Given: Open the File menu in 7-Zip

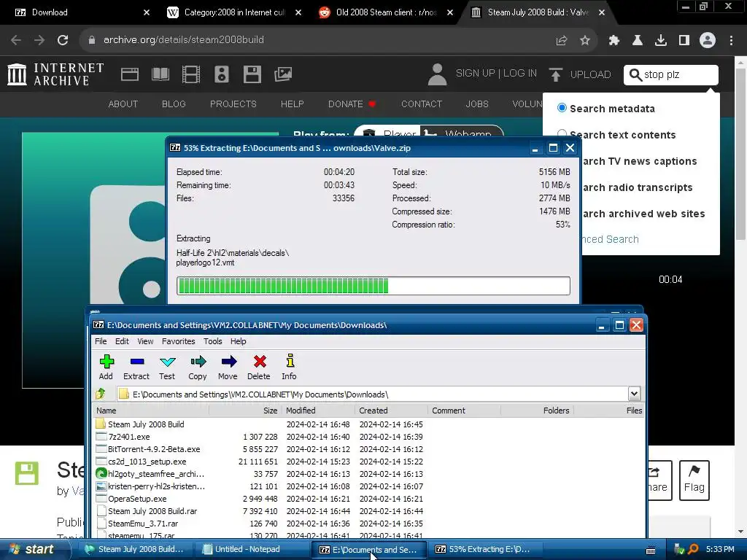Looking at the screenshot, I should coord(101,341).
